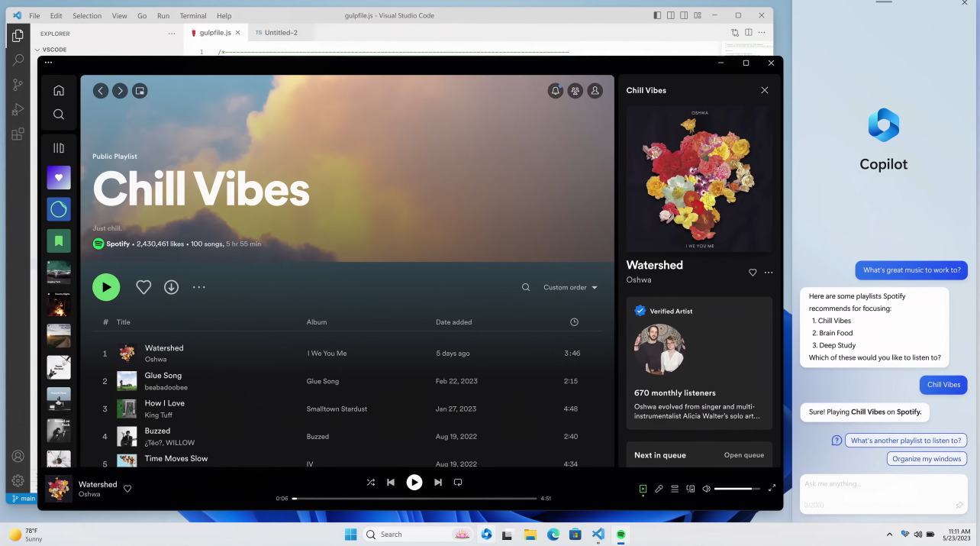Click the Copilot message input field
The image size is (980, 546).
883,493
